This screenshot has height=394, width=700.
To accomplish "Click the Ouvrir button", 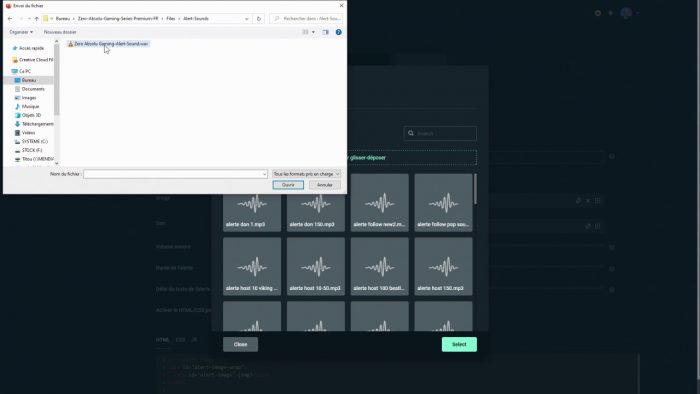I will [x=288, y=185].
